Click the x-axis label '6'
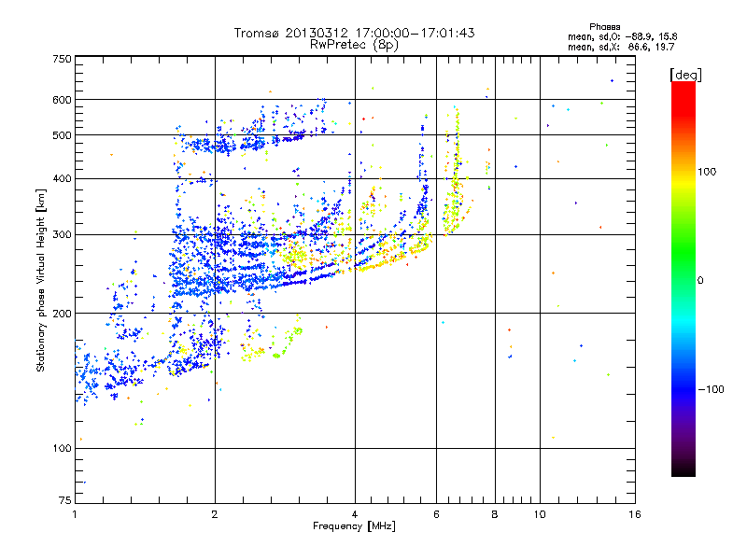 [436, 514]
